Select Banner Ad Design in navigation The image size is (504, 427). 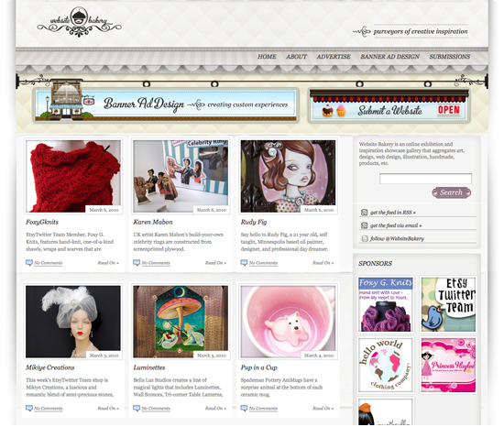pyautogui.click(x=389, y=57)
